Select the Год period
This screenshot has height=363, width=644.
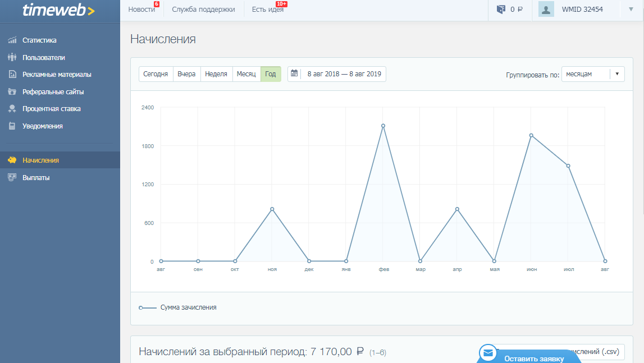coord(271,74)
